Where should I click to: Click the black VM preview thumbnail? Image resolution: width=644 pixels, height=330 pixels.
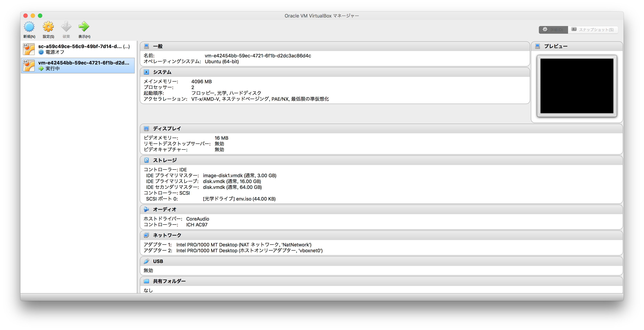(577, 86)
